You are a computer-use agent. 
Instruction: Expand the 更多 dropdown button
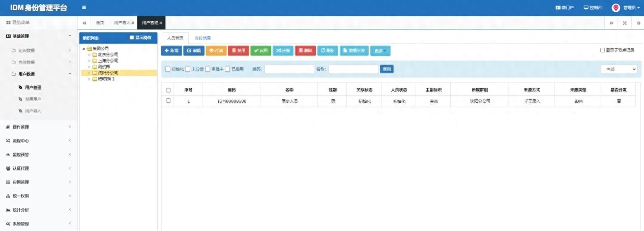(x=380, y=50)
